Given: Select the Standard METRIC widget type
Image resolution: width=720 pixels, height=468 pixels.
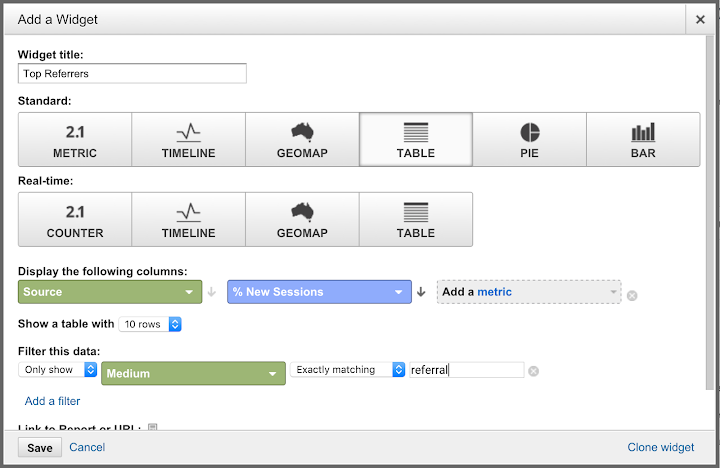Looking at the screenshot, I should click(x=75, y=140).
